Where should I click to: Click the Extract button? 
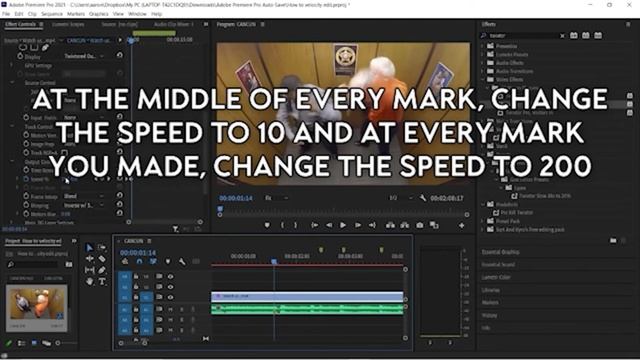click(404, 225)
